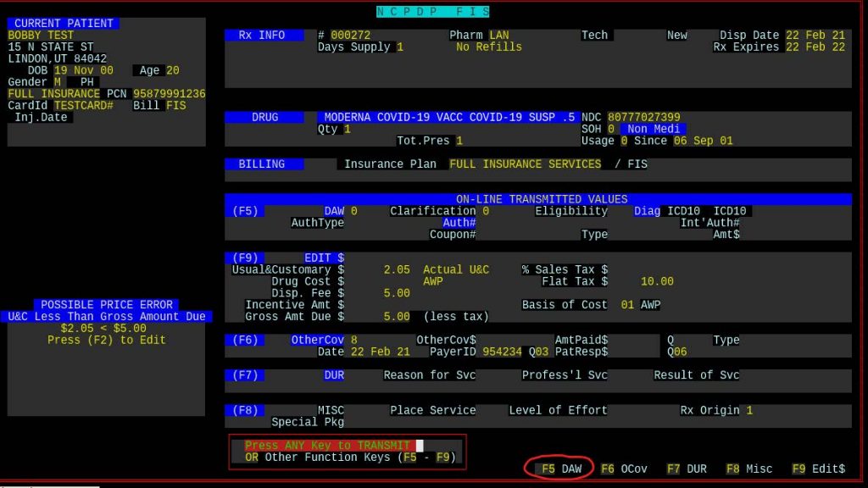Select the Rx INFO section header
The height and width of the screenshot is (488, 868).
coord(263,36)
